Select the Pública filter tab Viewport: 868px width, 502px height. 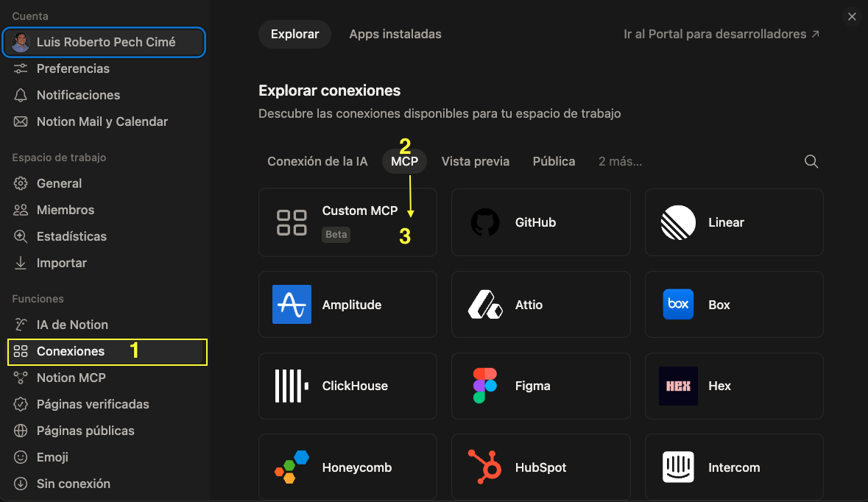[554, 162]
